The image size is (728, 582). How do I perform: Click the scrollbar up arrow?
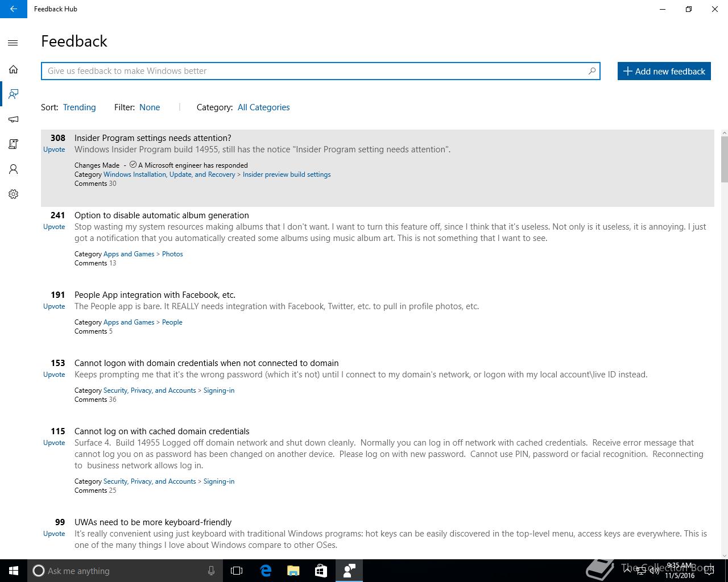(724, 133)
